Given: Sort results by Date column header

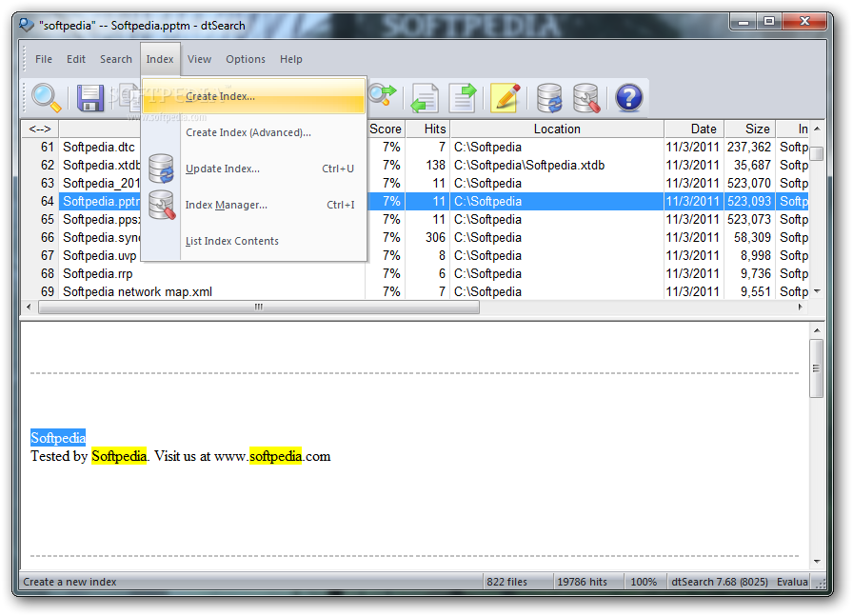Looking at the screenshot, I should click(694, 129).
